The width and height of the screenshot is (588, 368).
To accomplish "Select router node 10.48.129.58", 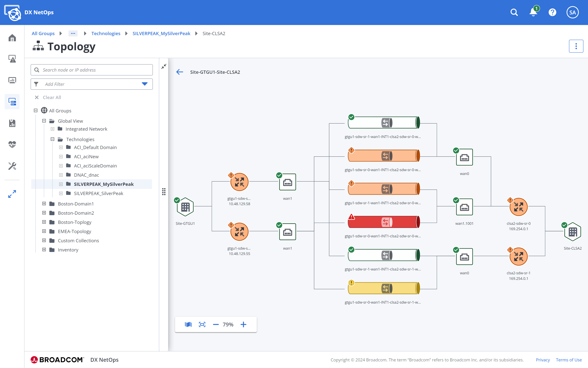I will (x=239, y=182).
